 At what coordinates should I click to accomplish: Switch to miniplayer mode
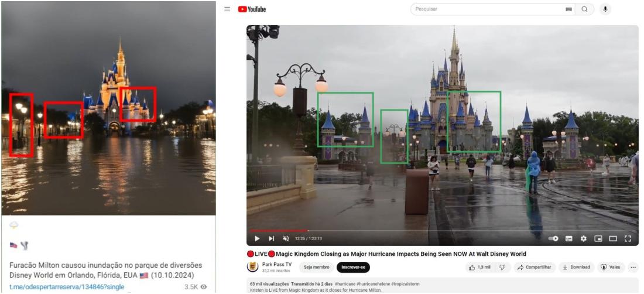[x=598, y=238]
